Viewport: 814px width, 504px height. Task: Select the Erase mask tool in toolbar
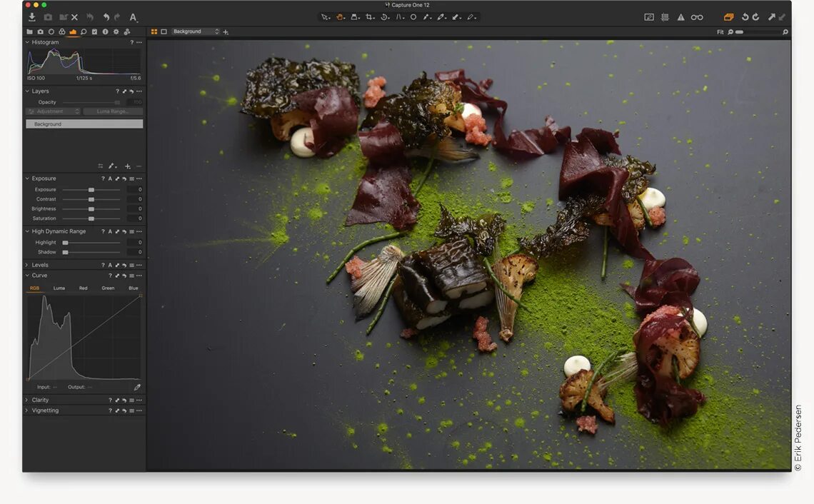point(471,17)
